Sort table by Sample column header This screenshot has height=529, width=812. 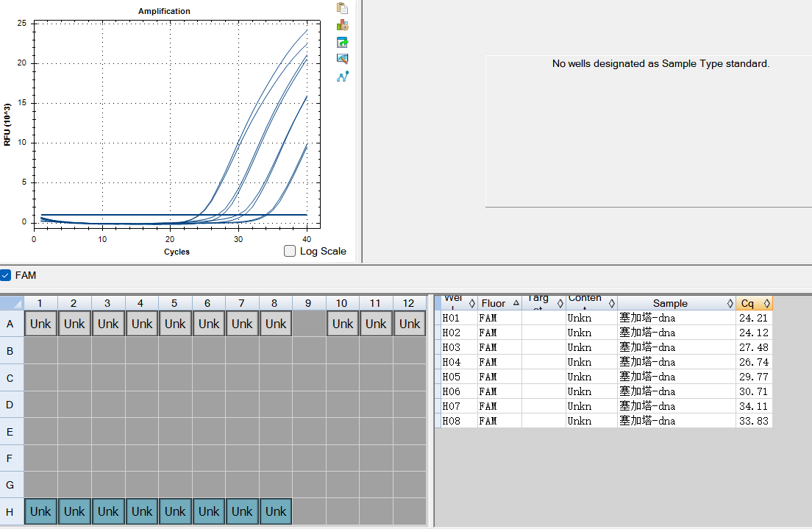coord(677,303)
